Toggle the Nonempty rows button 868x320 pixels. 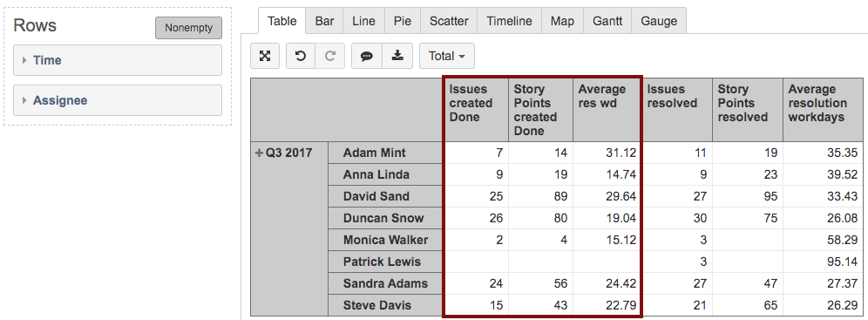(x=189, y=28)
